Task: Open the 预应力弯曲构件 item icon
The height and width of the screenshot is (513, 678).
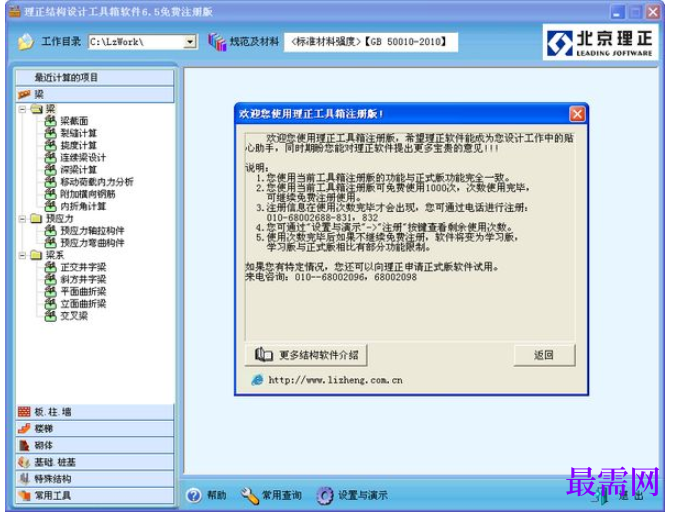Action: (x=51, y=242)
